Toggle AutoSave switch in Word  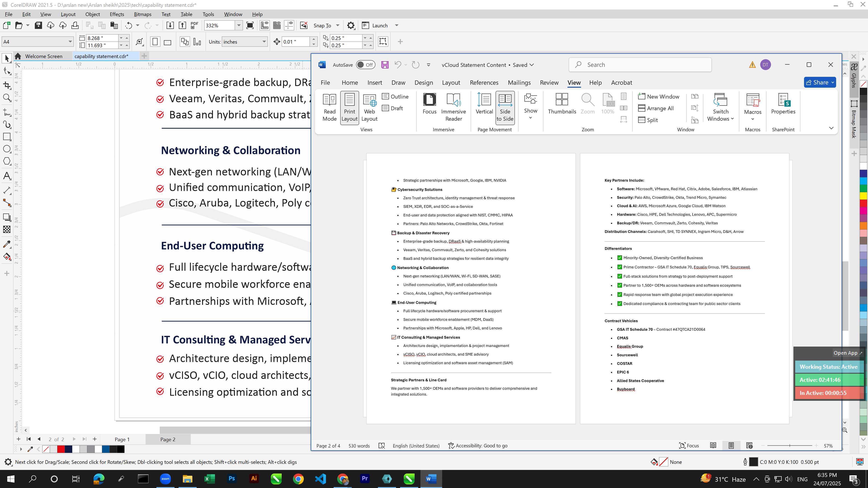[x=366, y=65]
